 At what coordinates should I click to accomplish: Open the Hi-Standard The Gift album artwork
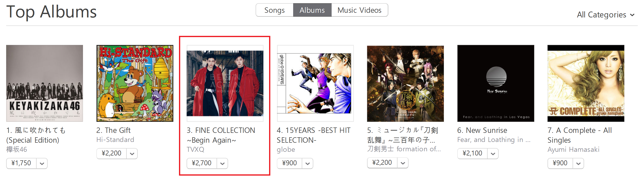click(135, 83)
